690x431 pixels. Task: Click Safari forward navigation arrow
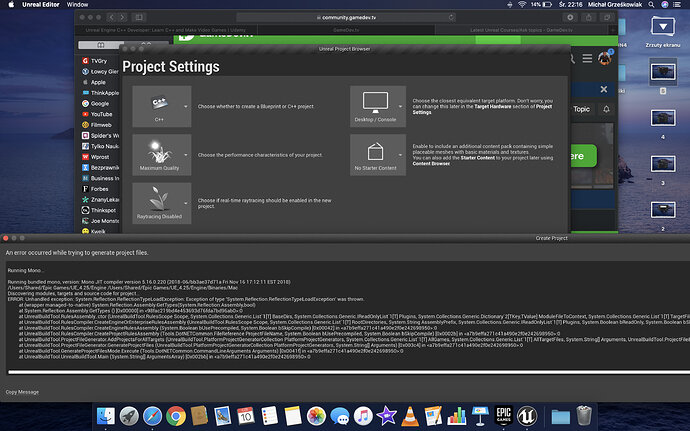(122, 17)
